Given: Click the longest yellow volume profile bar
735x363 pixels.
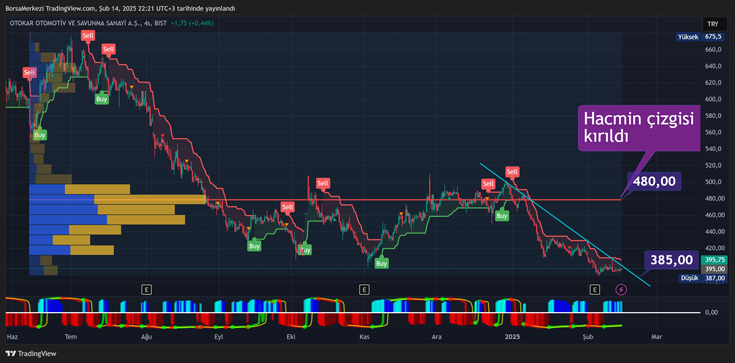Looking at the screenshot, I should click(x=150, y=199).
